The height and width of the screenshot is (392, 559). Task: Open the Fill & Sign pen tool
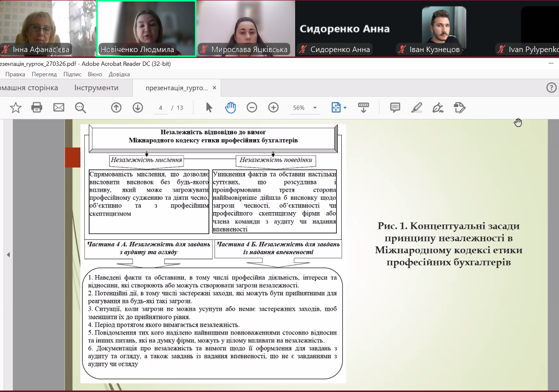click(438, 108)
